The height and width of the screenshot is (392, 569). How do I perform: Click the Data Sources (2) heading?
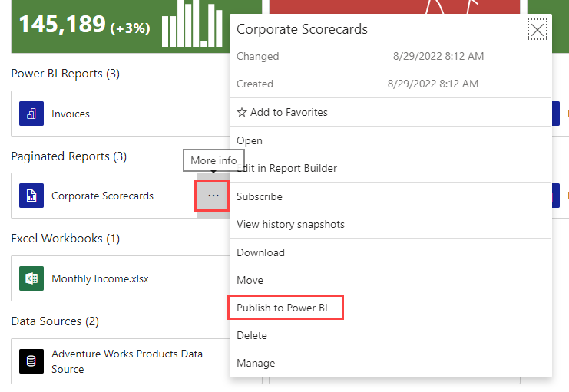click(55, 321)
